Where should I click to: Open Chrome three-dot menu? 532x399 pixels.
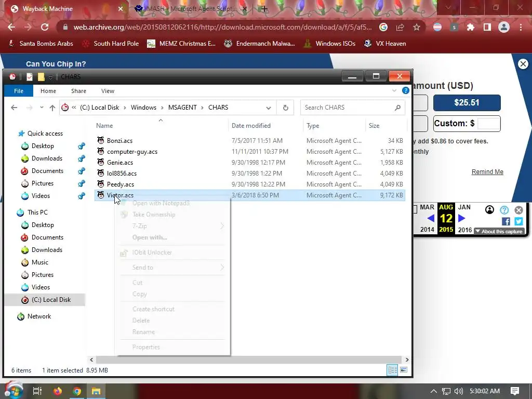pyautogui.click(x=521, y=27)
